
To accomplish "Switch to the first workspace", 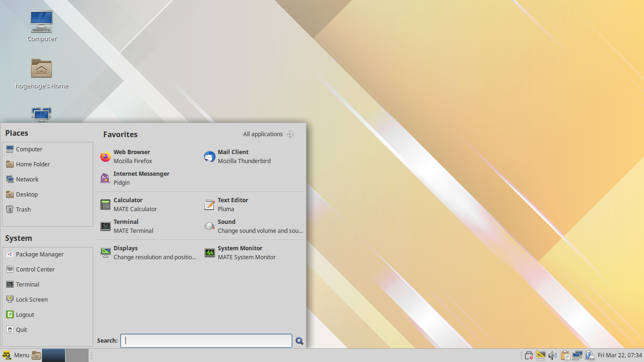I will click(54, 355).
